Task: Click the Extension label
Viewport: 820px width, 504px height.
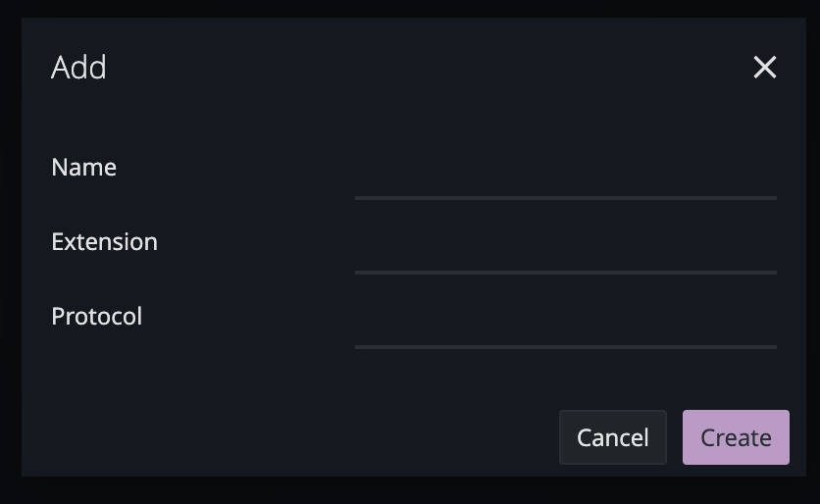Action: pos(104,242)
